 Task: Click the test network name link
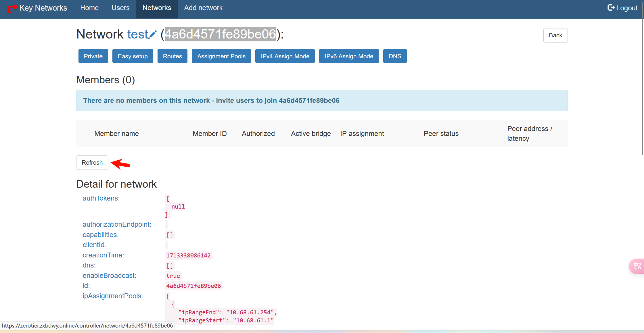click(x=137, y=34)
